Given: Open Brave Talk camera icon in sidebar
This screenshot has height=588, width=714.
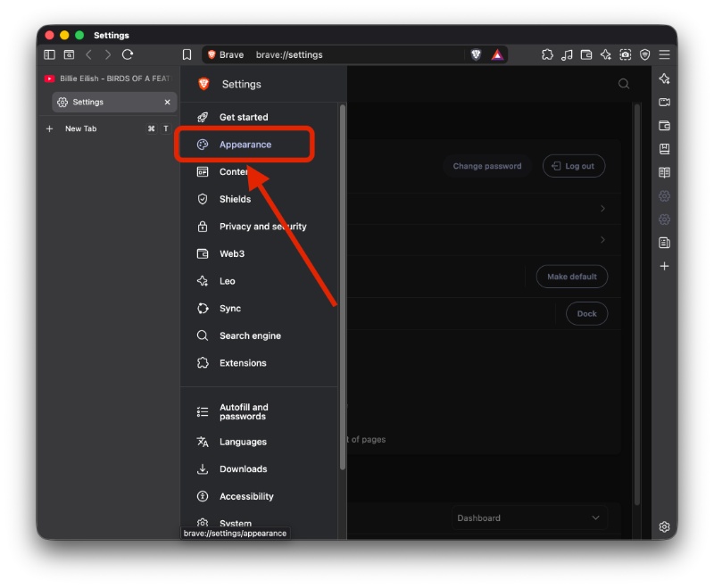Looking at the screenshot, I should pyautogui.click(x=664, y=102).
